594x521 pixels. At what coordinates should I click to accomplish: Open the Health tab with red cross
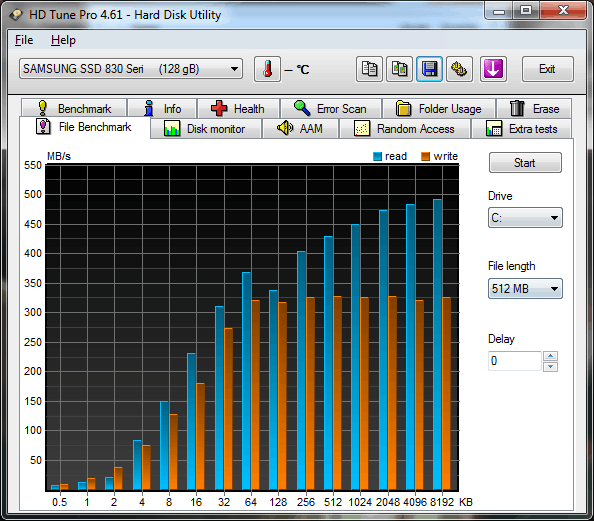(x=239, y=109)
